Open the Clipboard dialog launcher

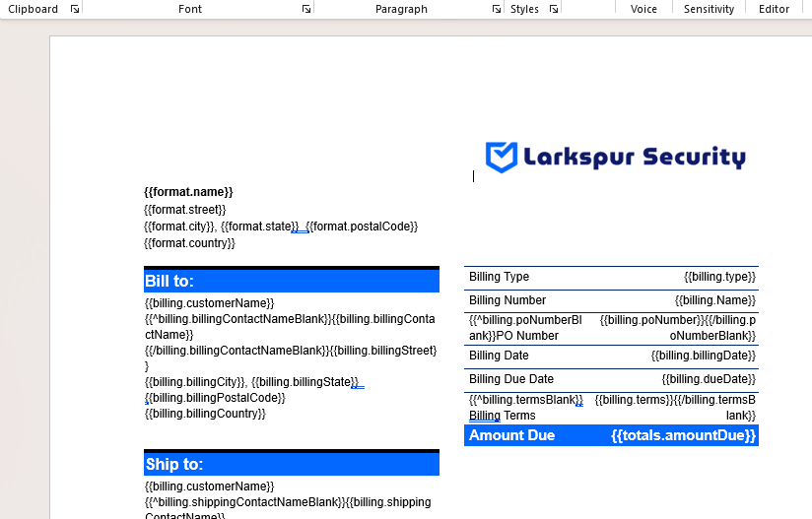click(x=75, y=9)
